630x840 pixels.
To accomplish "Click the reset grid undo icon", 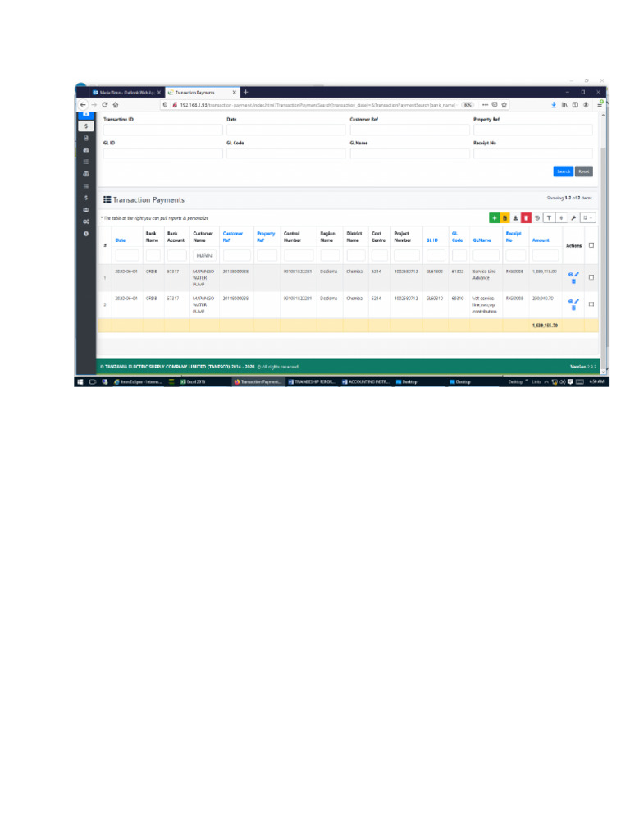I will 537,218.
